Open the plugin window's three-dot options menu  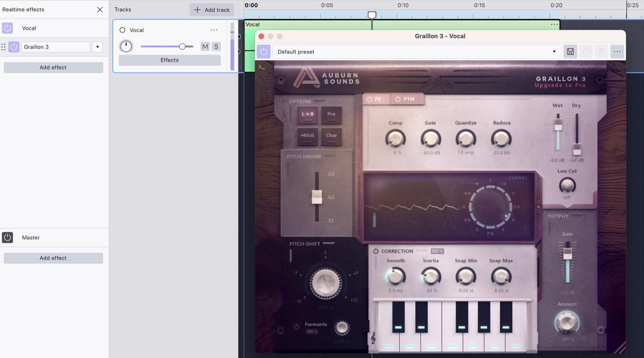pyautogui.click(x=617, y=51)
